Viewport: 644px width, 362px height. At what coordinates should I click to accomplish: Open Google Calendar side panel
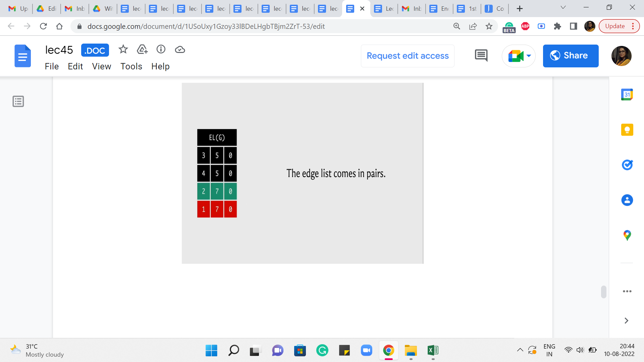coord(627,95)
